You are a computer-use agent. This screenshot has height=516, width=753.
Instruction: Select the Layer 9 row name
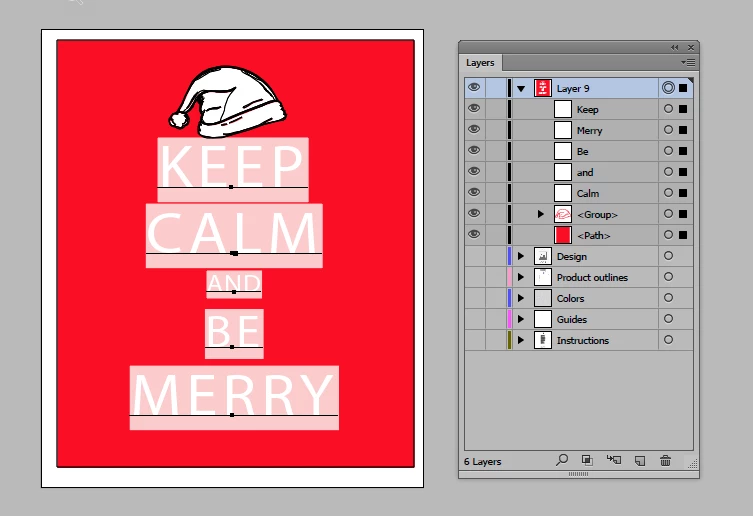[573, 89]
